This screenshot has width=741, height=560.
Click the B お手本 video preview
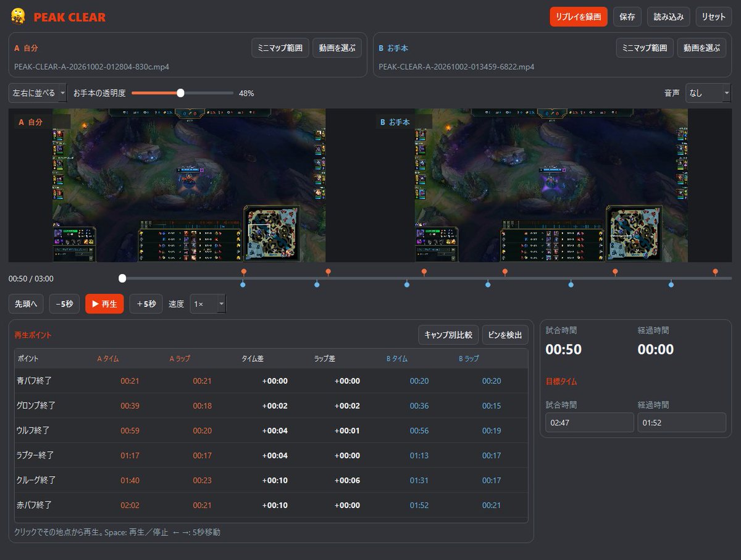click(551, 185)
